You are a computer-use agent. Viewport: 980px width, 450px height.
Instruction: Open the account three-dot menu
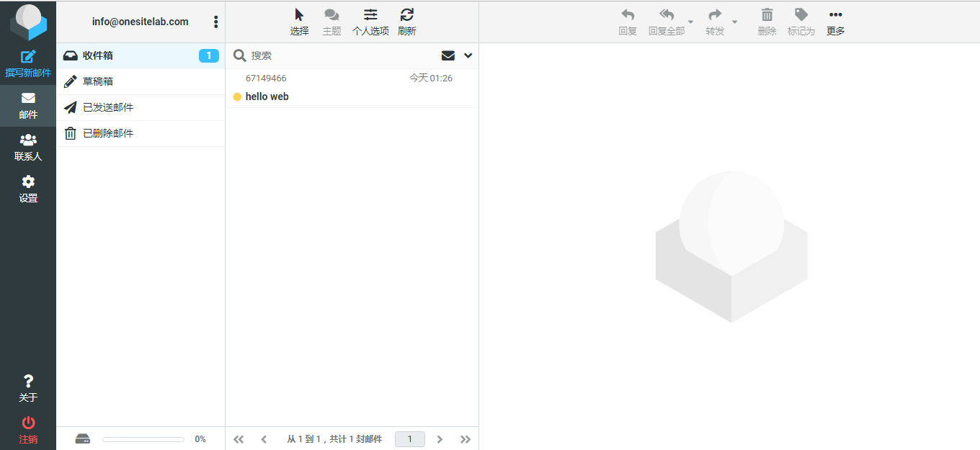215,22
